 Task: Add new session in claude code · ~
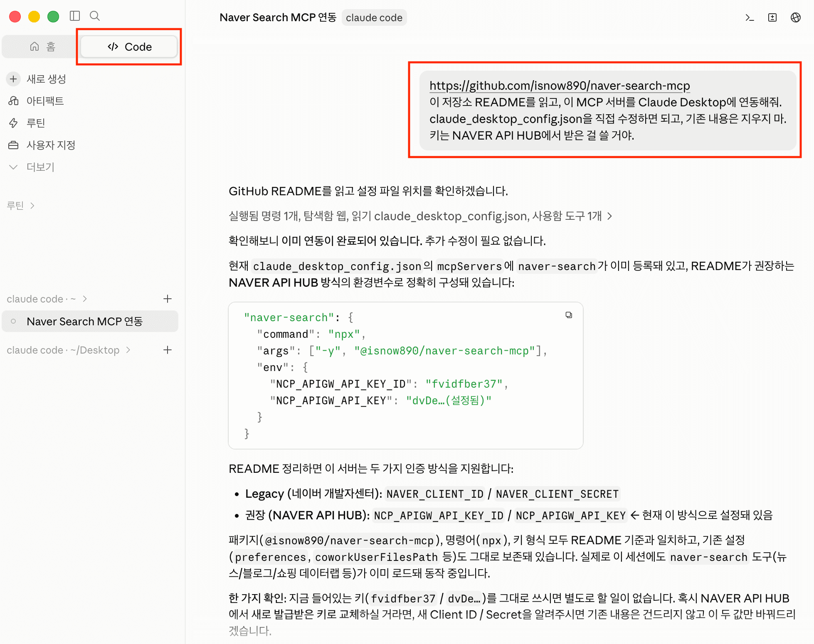pyautogui.click(x=168, y=299)
